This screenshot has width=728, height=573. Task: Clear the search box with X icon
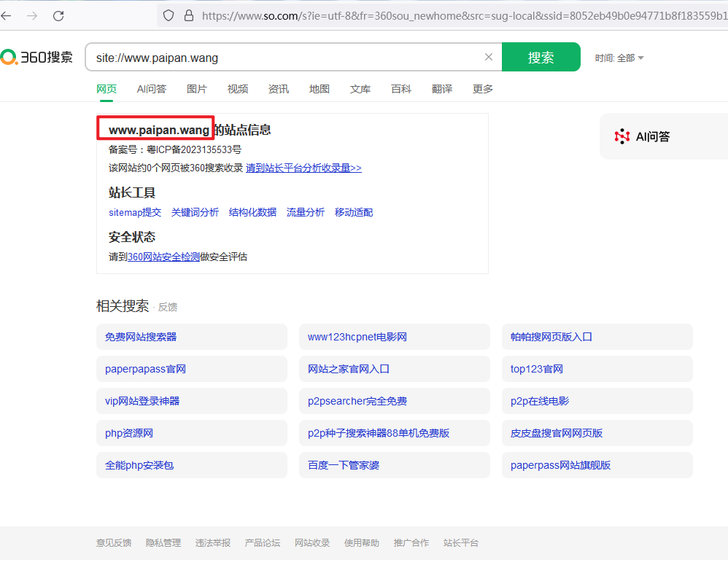(x=489, y=57)
